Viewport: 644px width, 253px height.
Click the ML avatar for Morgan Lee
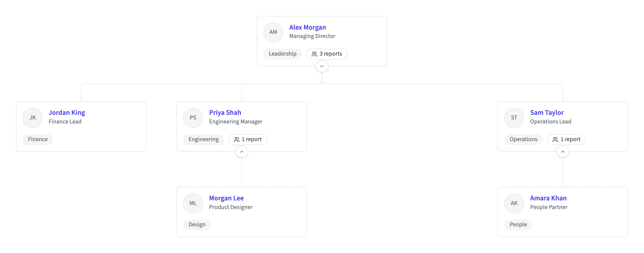coord(193,203)
